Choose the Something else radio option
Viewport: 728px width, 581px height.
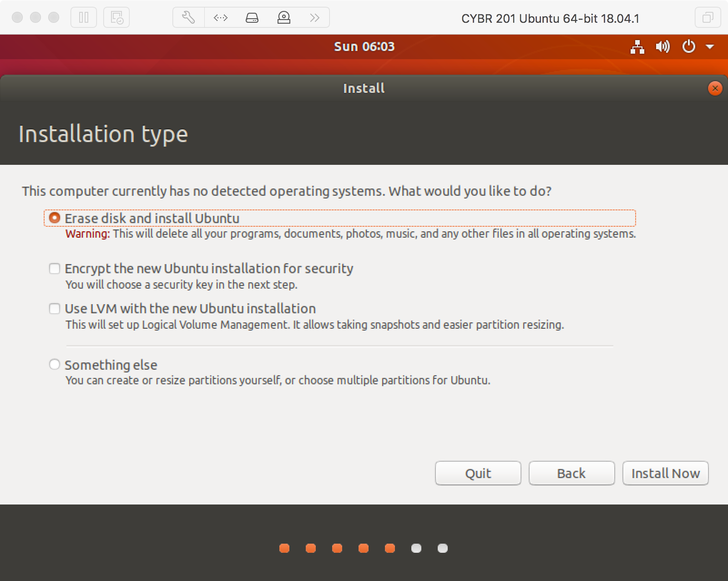[x=55, y=365]
